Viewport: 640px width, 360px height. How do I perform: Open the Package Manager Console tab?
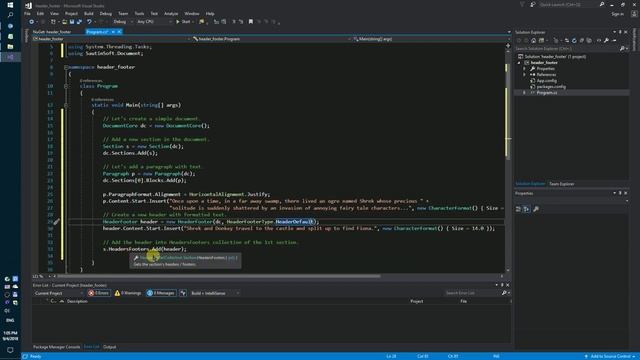[x=56, y=347]
